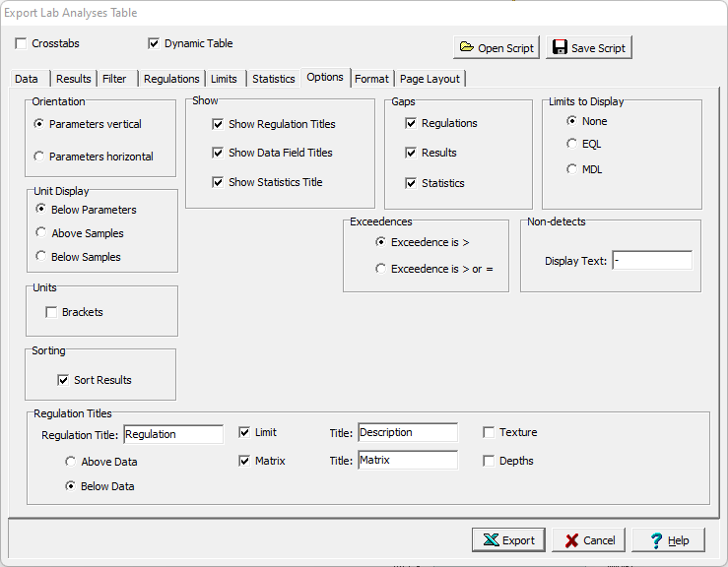Go to the Statistics tab

point(273,79)
